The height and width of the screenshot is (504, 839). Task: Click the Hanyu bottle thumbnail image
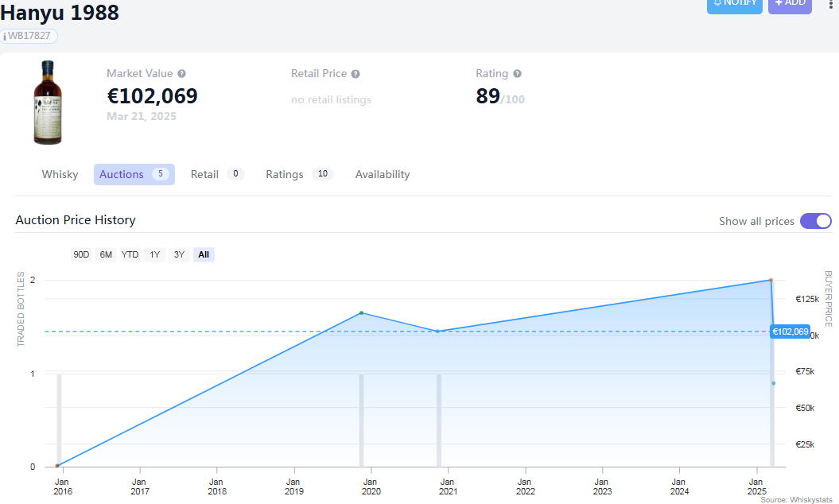(x=48, y=103)
